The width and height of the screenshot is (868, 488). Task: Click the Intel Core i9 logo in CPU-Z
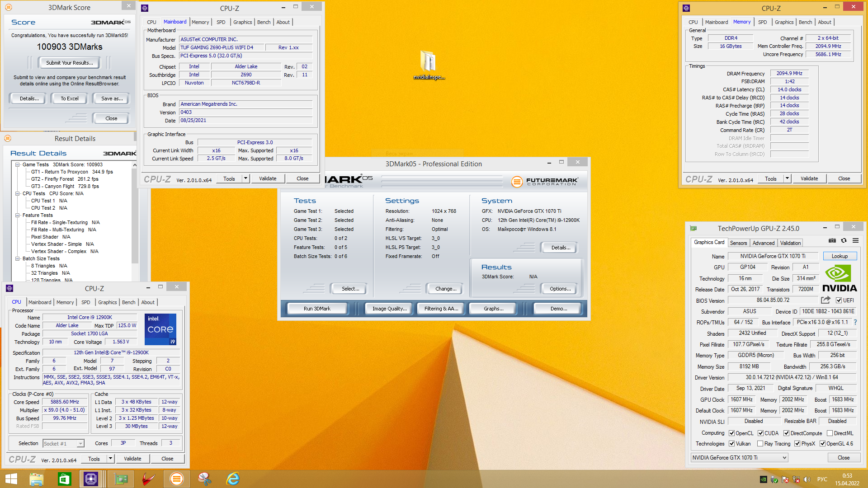[x=160, y=329]
